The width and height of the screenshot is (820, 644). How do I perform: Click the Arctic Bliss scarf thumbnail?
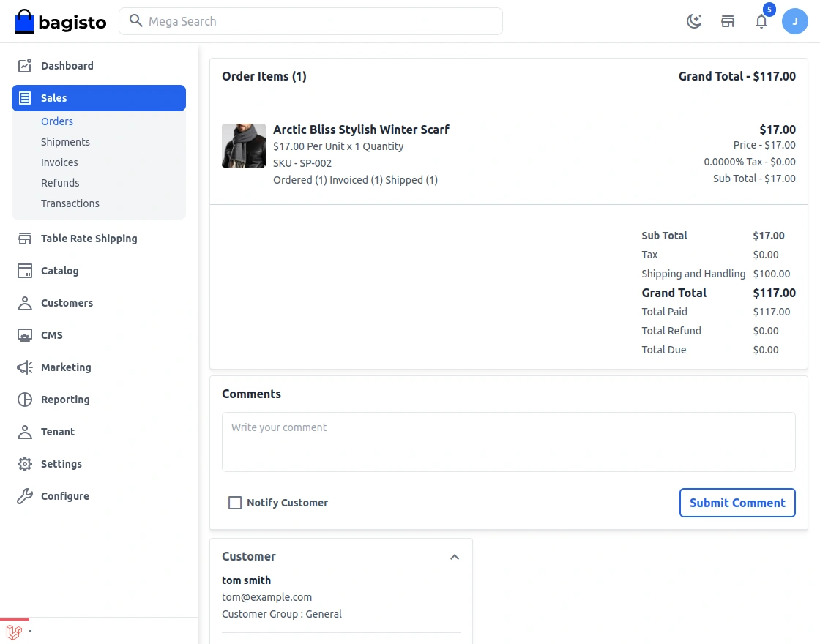pyautogui.click(x=244, y=146)
